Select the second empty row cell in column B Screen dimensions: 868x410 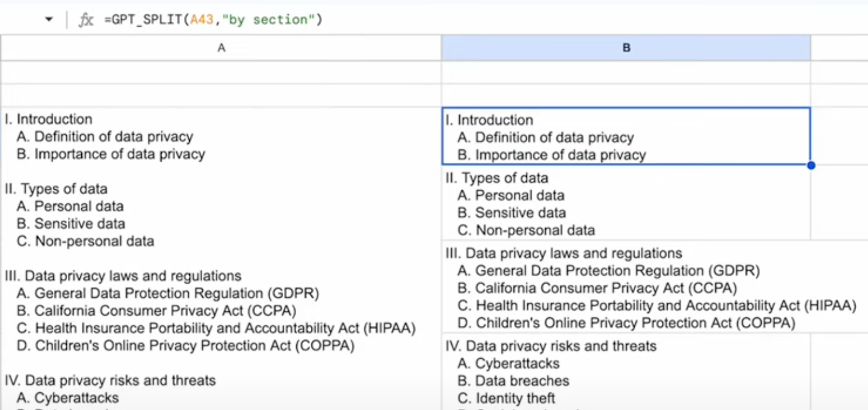click(x=626, y=95)
